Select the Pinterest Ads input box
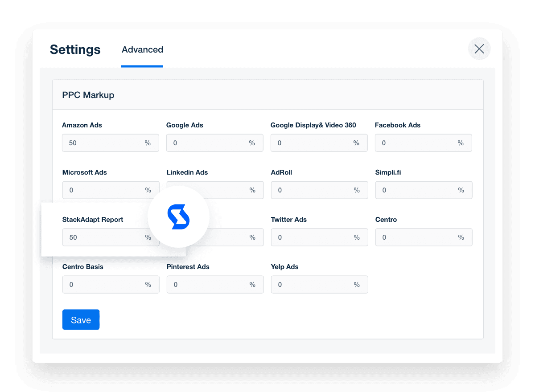 (x=214, y=284)
